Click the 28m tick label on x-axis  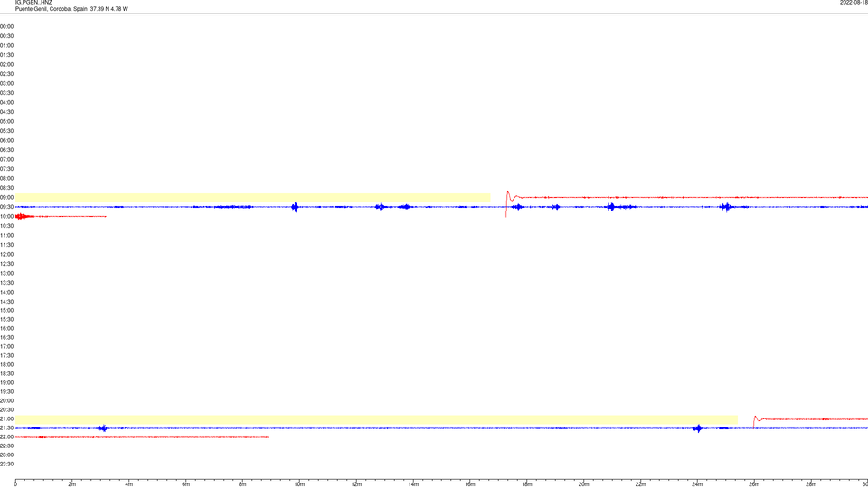811,484
